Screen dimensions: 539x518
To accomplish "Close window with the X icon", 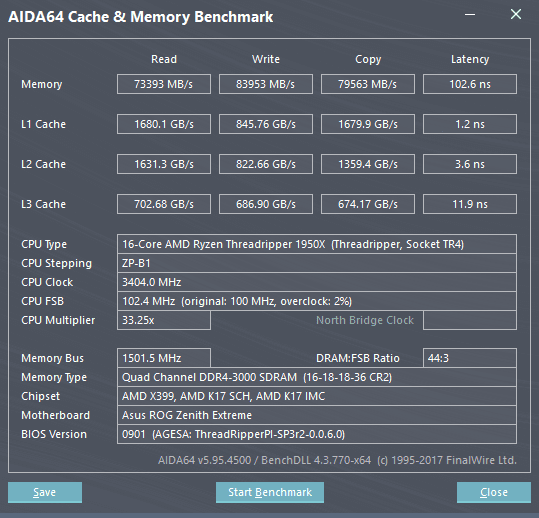I will point(516,14).
